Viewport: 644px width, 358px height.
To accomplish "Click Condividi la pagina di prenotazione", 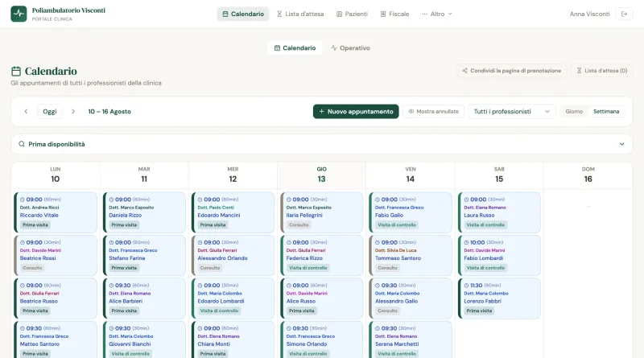I will point(511,71).
